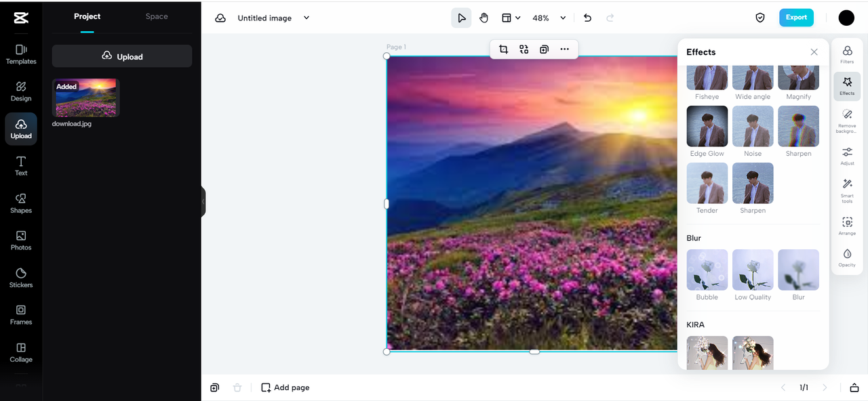Expand the Untitled image name dropdown
The width and height of the screenshot is (868, 401).
(x=307, y=18)
